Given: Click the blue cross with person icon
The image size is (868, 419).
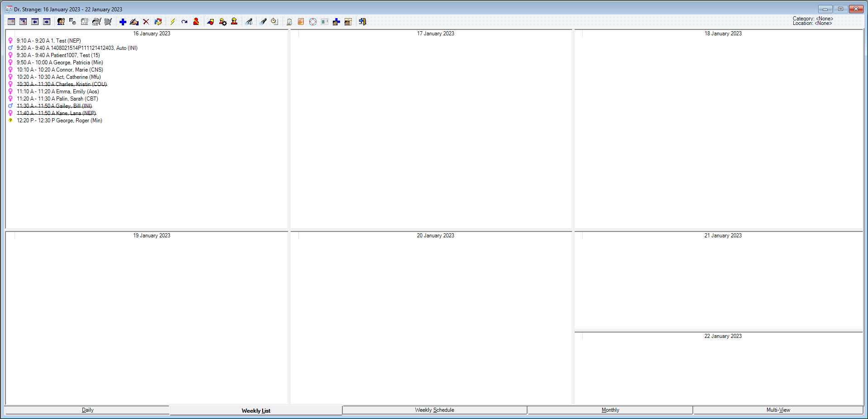Looking at the screenshot, I should (336, 22).
